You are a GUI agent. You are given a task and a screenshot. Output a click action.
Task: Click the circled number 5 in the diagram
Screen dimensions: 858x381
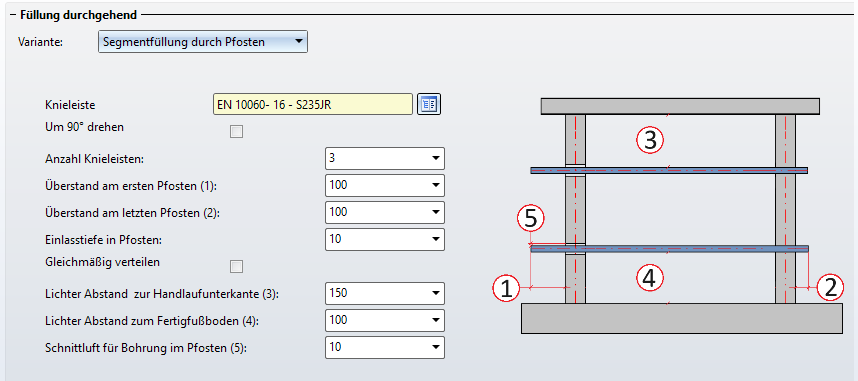point(531,220)
